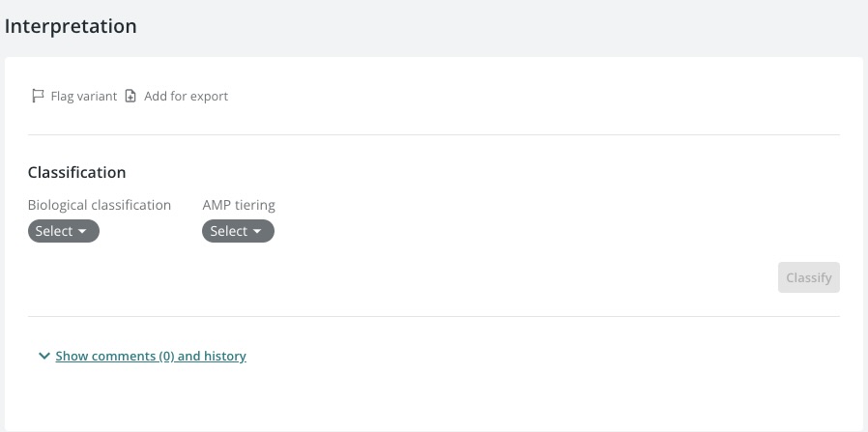Click the chevron icon before Show comments
This screenshot has width=868, height=432.
click(x=44, y=356)
